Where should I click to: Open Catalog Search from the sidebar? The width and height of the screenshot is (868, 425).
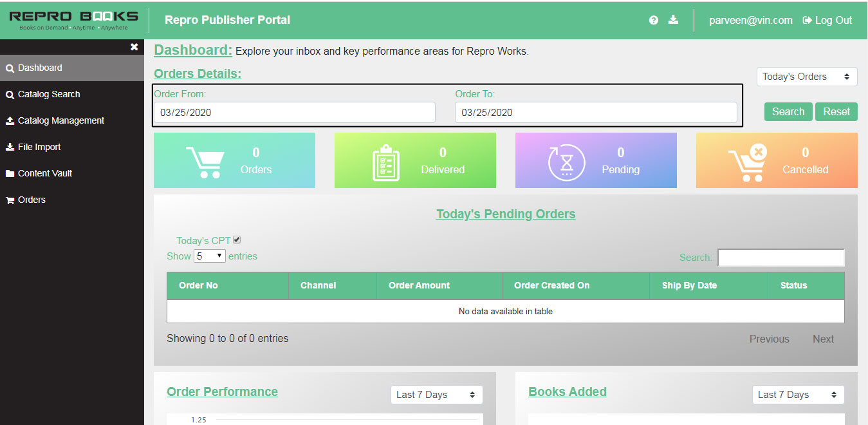tap(48, 93)
